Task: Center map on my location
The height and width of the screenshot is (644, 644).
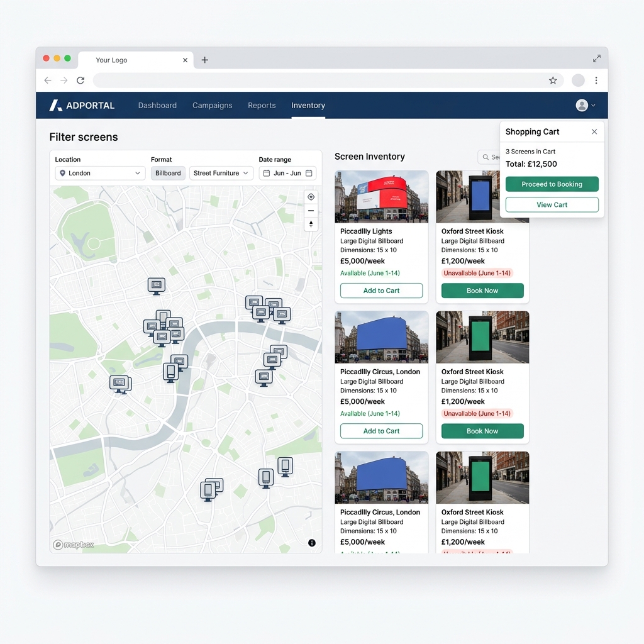Action: [311, 197]
